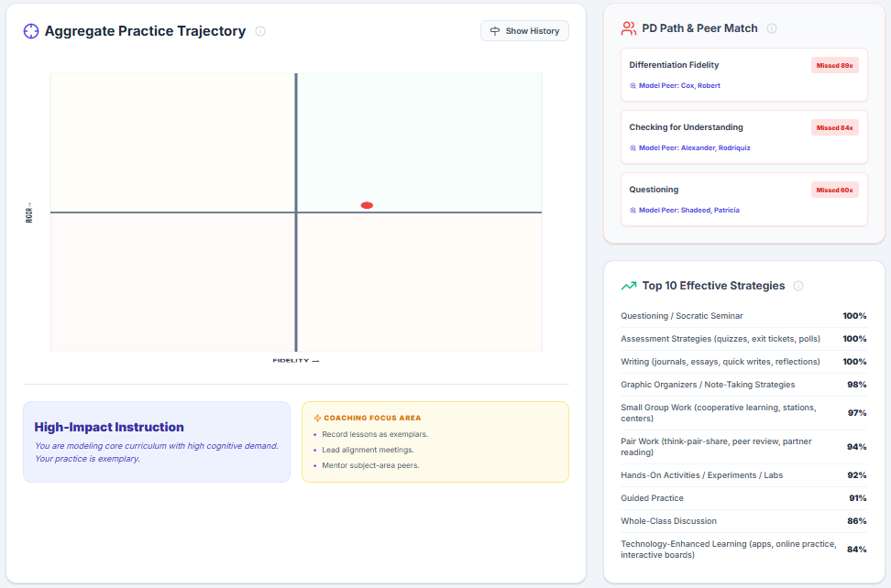Image resolution: width=891 pixels, height=588 pixels.
Task: Click info icon next to PD Path & Peer Match
Action: tap(772, 28)
